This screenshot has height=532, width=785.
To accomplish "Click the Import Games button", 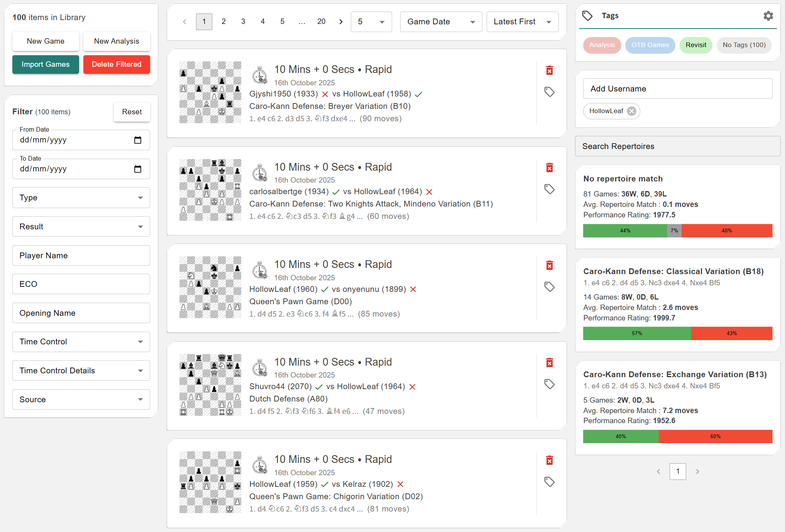I will tap(46, 64).
